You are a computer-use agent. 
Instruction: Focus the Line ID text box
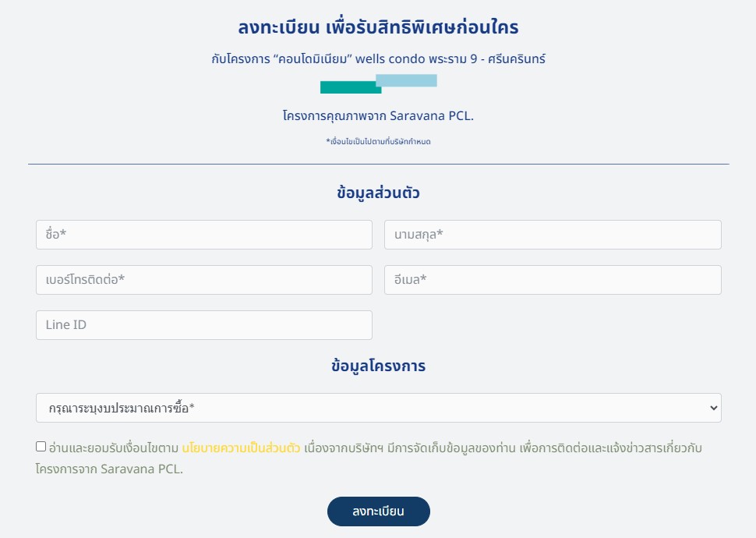pos(203,325)
